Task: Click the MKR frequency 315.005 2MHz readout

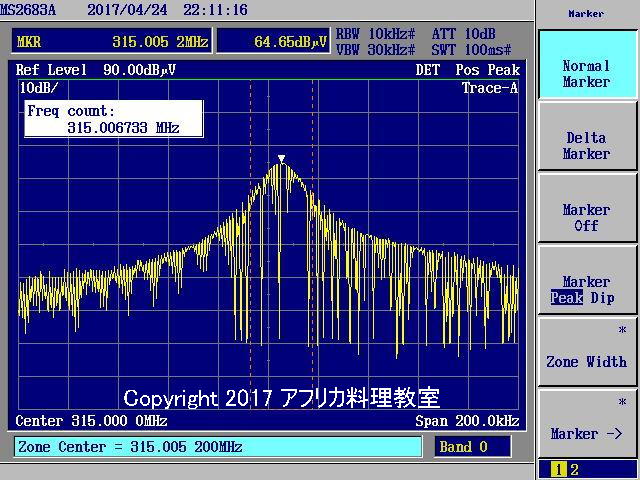Action: pos(112,41)
